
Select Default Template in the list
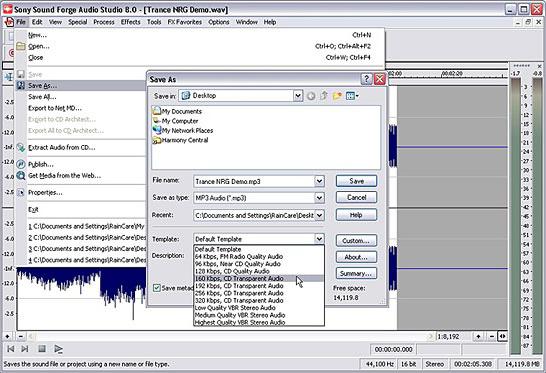pyautogui.click(x=259, y=249)
